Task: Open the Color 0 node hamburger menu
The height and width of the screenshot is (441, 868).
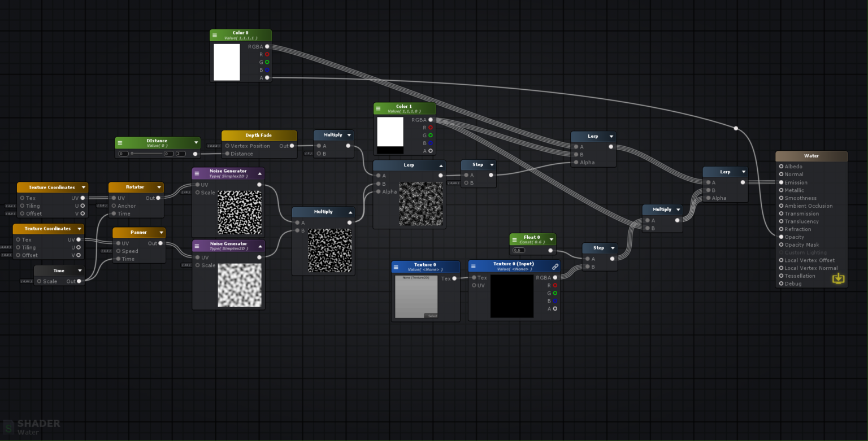Action: tap(215, 35)
